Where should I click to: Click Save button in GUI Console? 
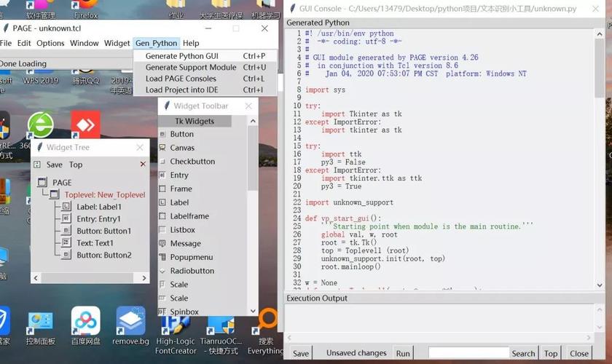point(300,353)
